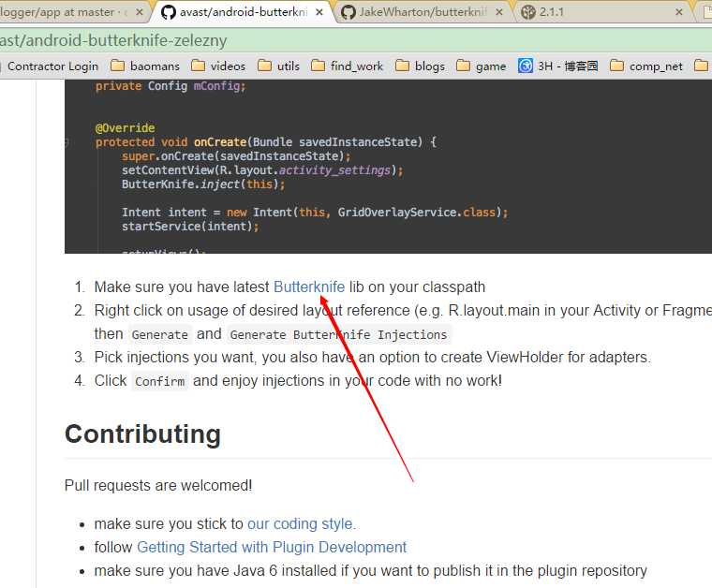Open the 2.1.1 browser tab
Image resolution: width=712 pixels, height=588 pixels.
pos(601,12)
